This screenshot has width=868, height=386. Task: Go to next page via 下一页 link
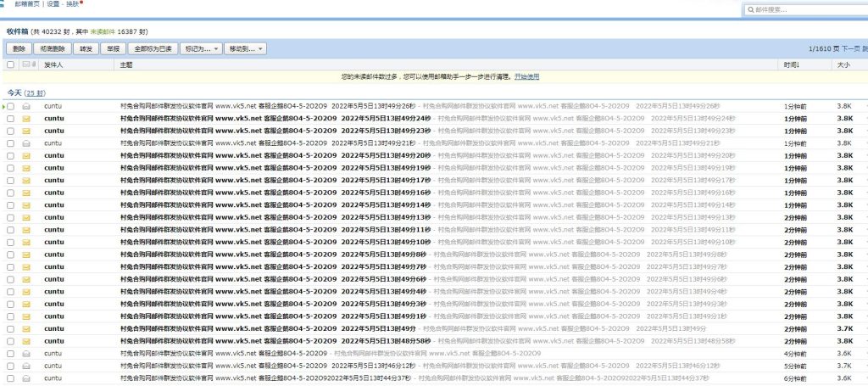tap(849, 48)
